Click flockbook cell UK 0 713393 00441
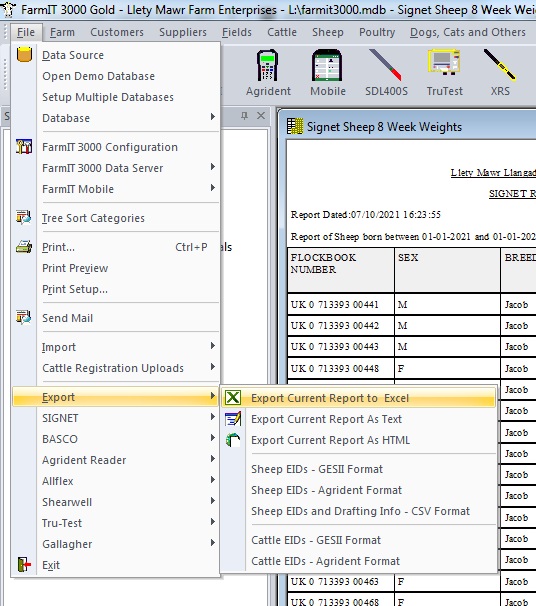 coord(341,304)
